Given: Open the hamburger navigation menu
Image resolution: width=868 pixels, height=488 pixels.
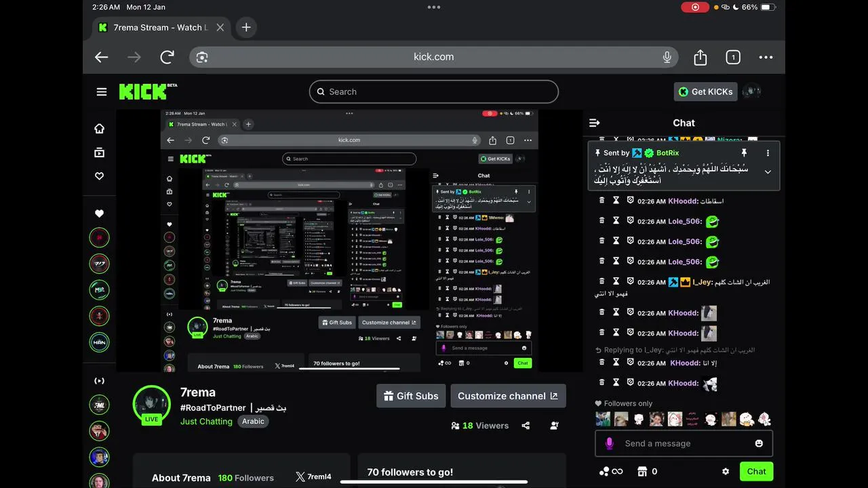Looking at the screenshot, I should [102, 91].
